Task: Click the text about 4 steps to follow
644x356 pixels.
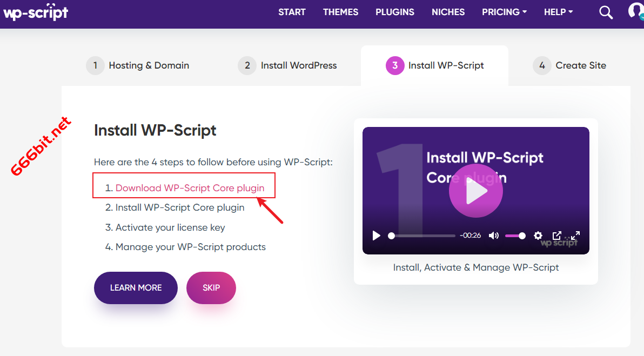Action: pyautogui.click(x=213, y=162)
